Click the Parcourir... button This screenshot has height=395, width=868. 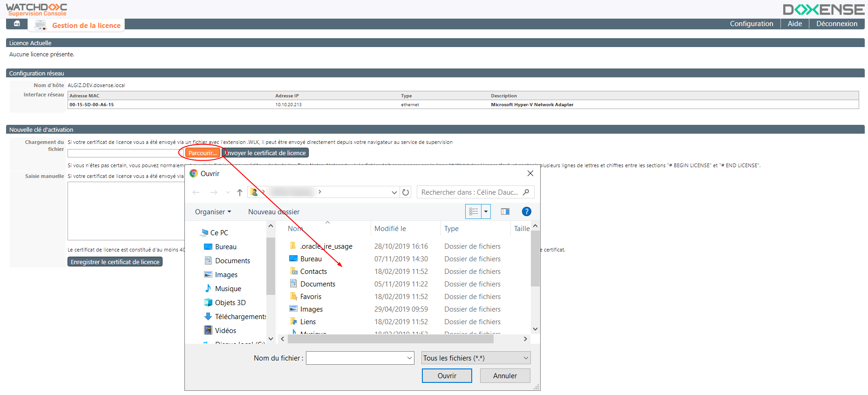pos(203,153)
